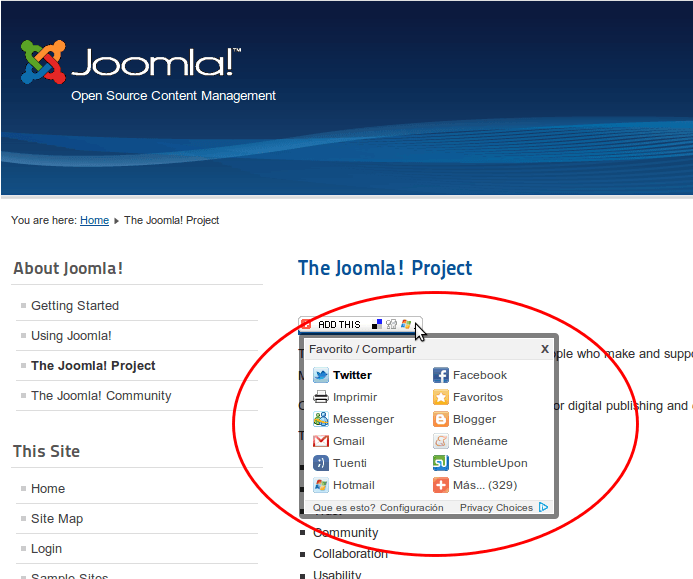Share via Gmail text link
This screenshot has width=693, height=579.
tap(348, 441)
